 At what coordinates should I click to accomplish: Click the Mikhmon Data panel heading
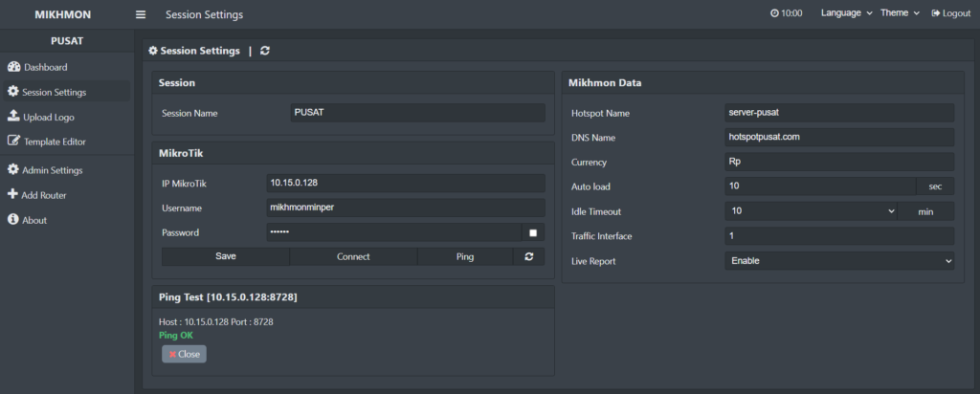coord(605,82)
